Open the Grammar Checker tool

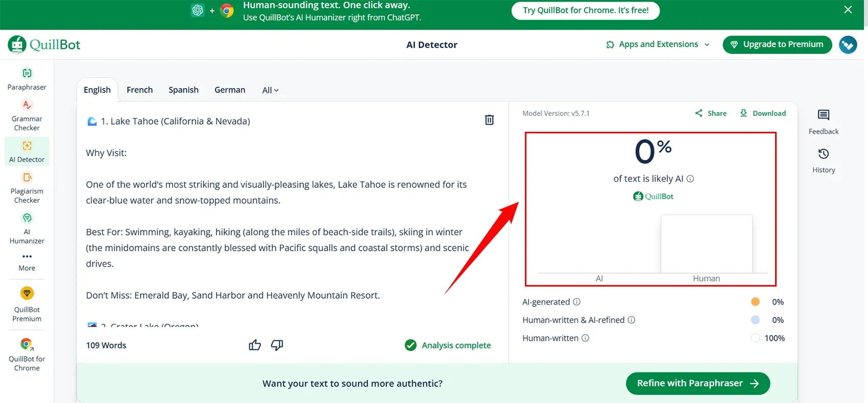[27, 115]
